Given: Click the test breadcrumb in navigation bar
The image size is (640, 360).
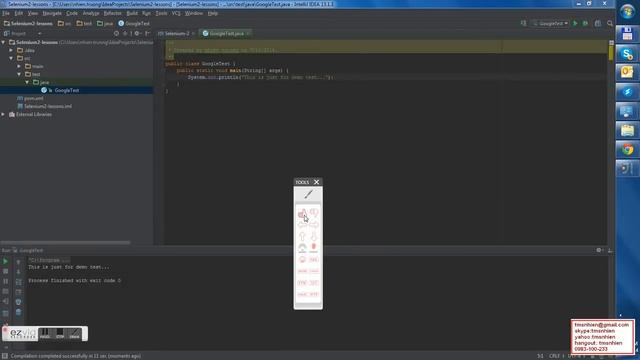Looking at the screenshot, I should [x=84, y=24].
